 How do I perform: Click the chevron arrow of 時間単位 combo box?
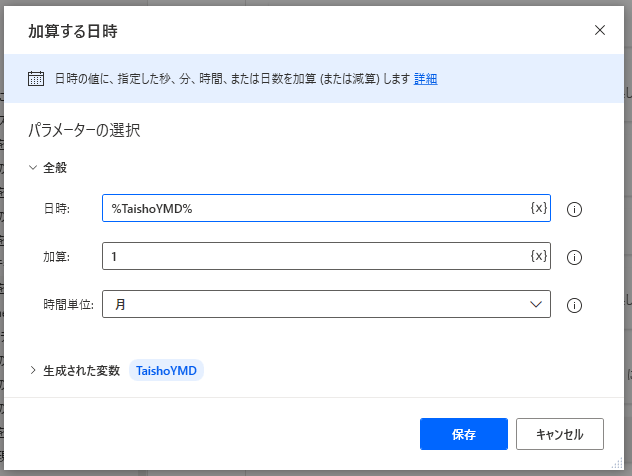pos(535,304)
